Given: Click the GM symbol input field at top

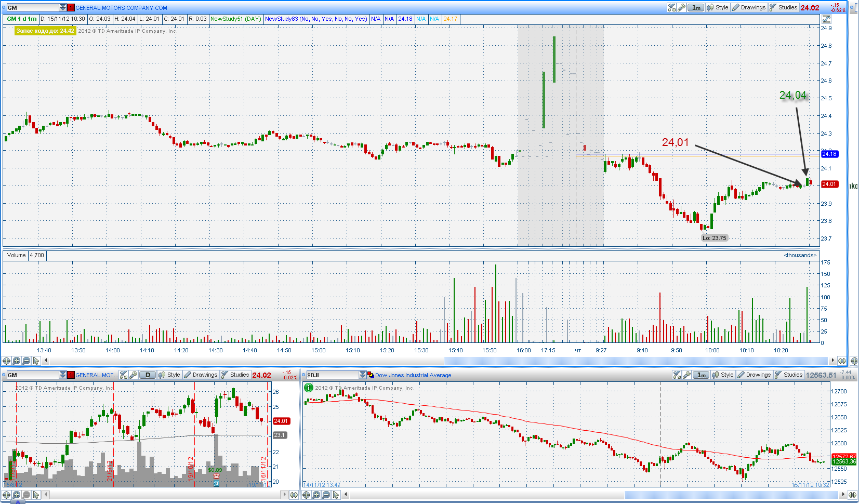Looking at the screenshot, I should 32,7.
